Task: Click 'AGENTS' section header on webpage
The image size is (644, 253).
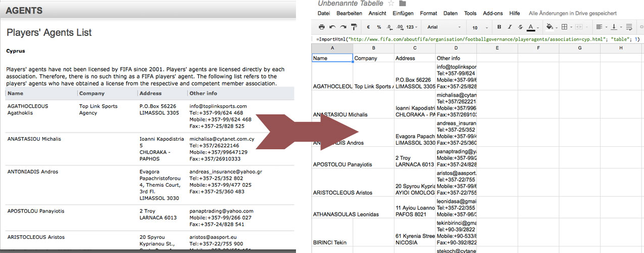Action: [24, 10]
